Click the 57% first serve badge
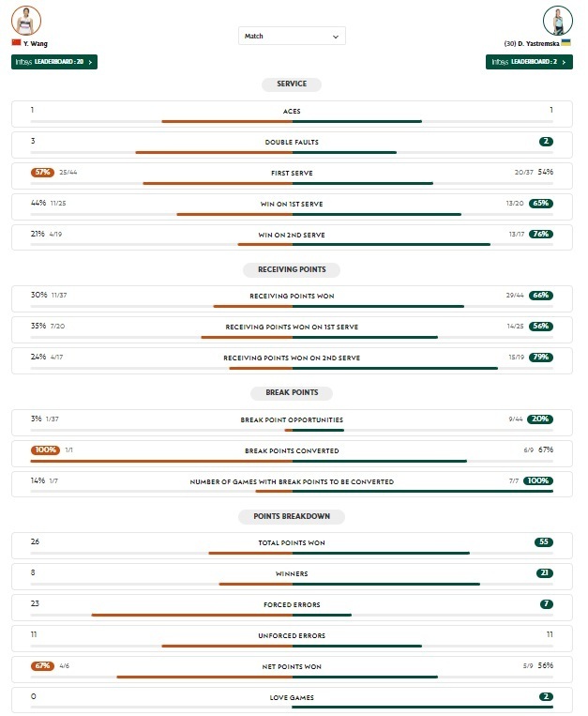The image size is (588, 716). pyautogui.click(x=42, y=173)
